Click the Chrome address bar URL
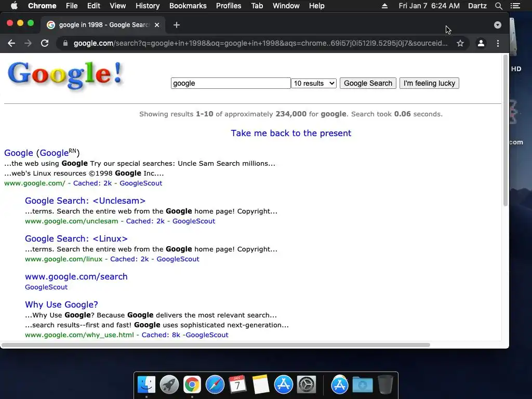 point(261,43)
